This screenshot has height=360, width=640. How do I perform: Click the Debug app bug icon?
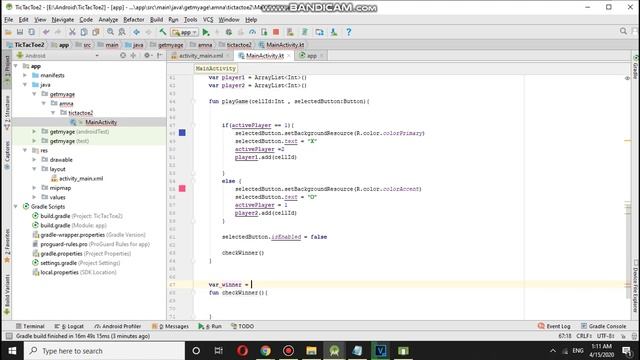tap(229, 32)
